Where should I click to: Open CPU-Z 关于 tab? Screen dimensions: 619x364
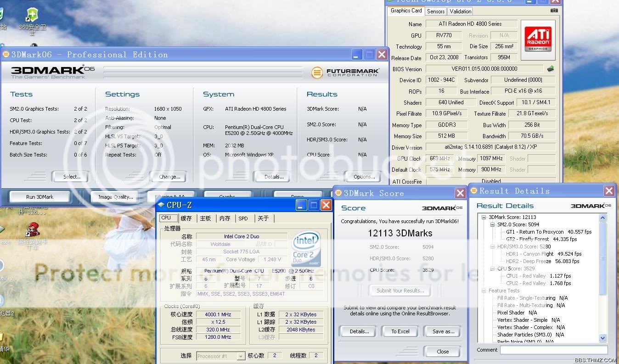pyautogui.click(x=263, y=218)
